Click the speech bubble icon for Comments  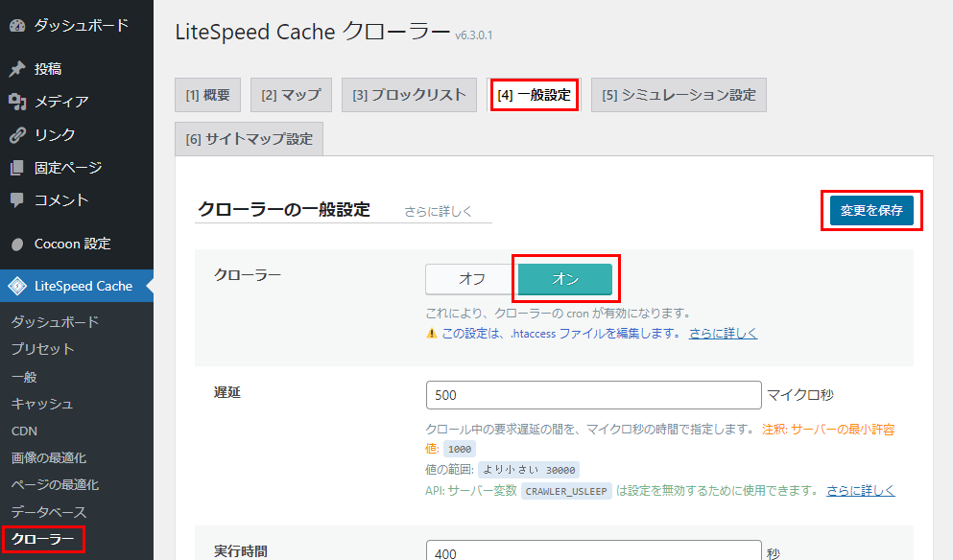tap(17, 200)
